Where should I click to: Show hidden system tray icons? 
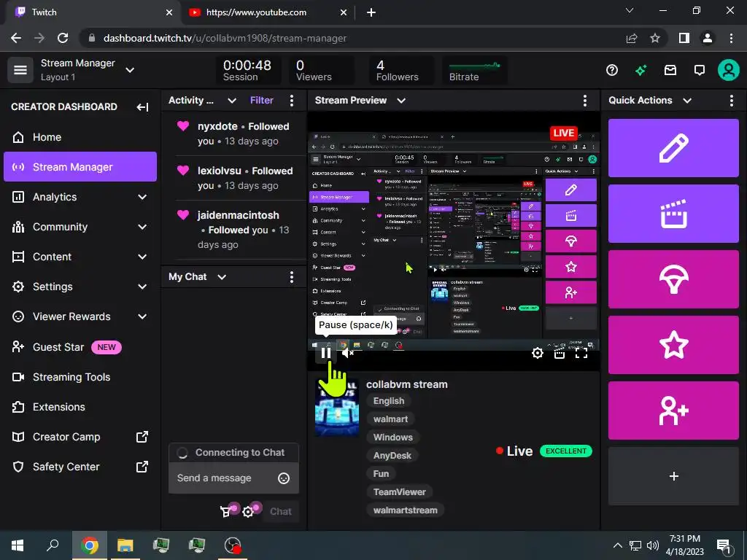(617, 545)
